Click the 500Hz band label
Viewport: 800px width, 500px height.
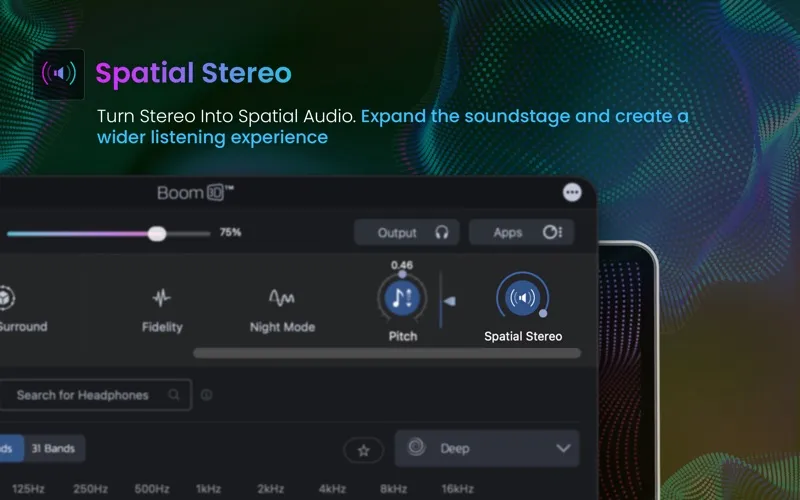click(152, 489)
